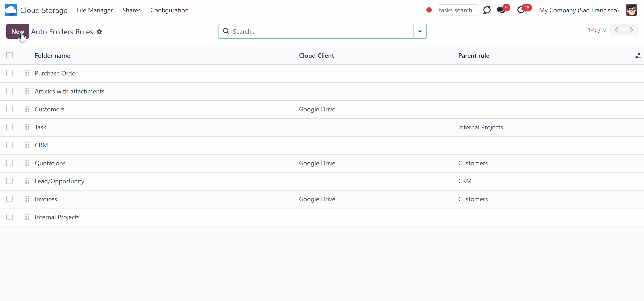The width and height of the screenshot is (644, 301).
Task: Grab drag handle of Invoices row
Action: pos(27,199)
